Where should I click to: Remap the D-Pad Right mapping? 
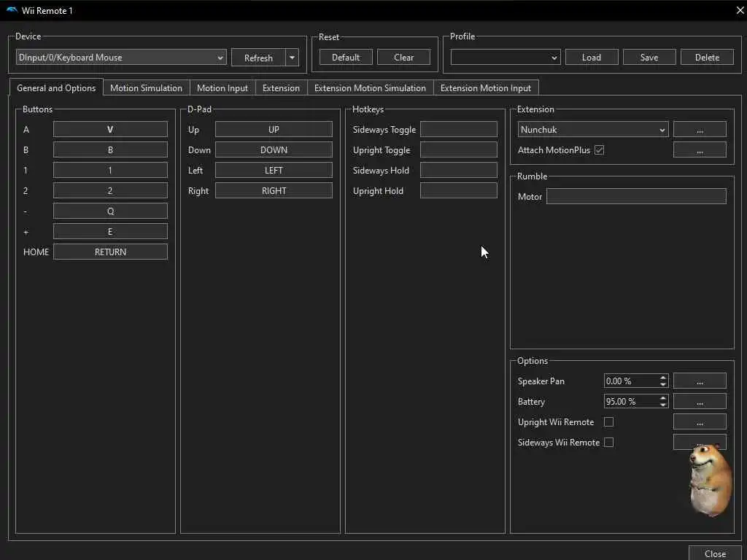coord(274,190)
